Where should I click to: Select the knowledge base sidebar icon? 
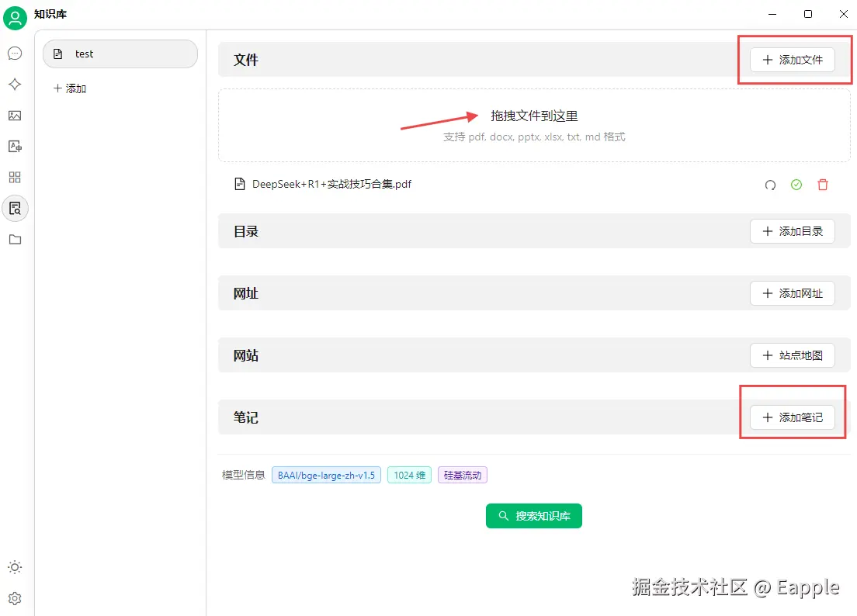pos(15,209)
